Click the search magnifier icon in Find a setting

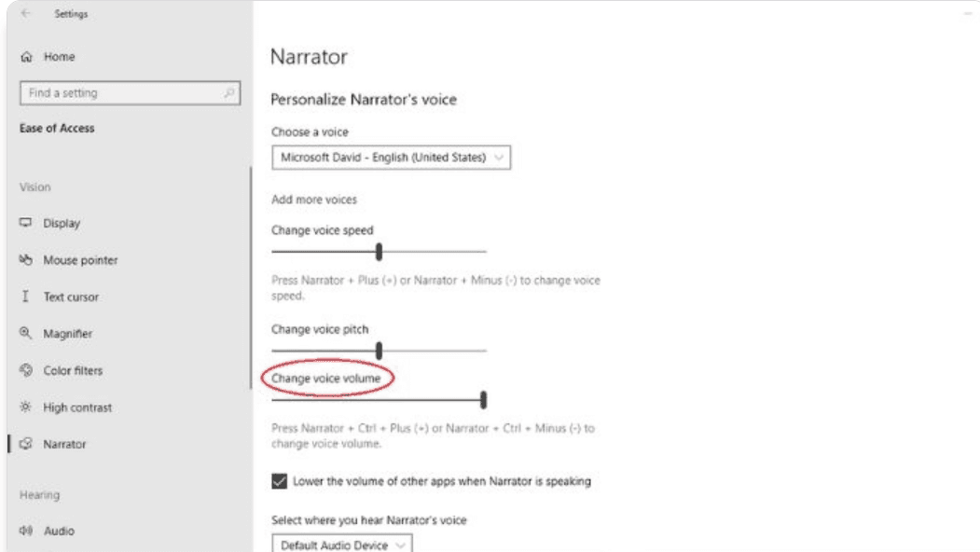[x=229, y=93]
